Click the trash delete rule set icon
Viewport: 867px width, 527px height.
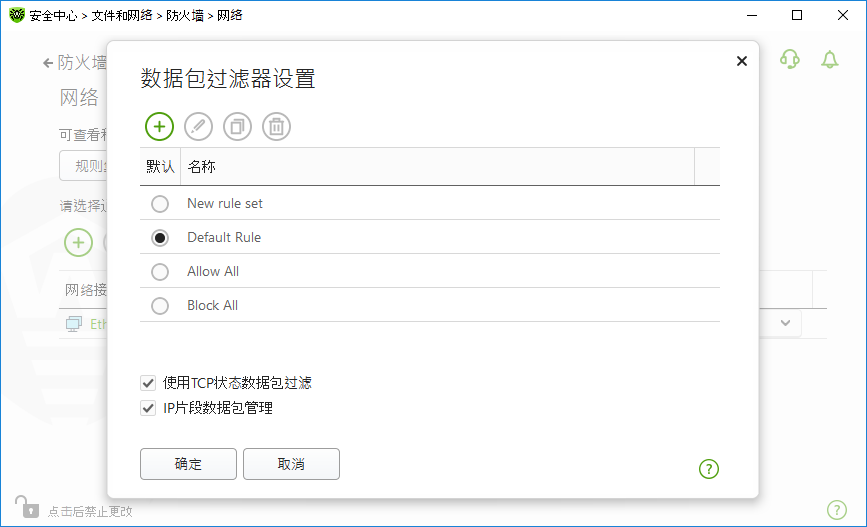pyautogui.click(x=277, y=126)
